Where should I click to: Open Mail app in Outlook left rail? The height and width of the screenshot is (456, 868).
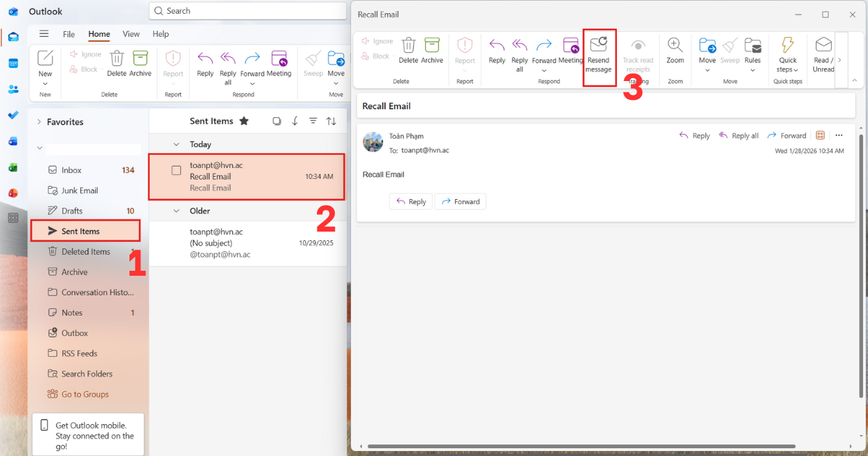(x=13, y=37)
